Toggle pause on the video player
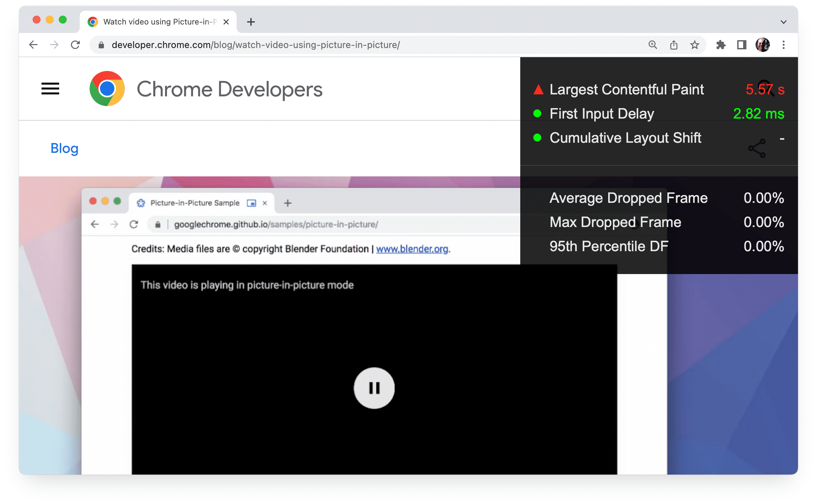The image size is (816, 504). point(373,387)
